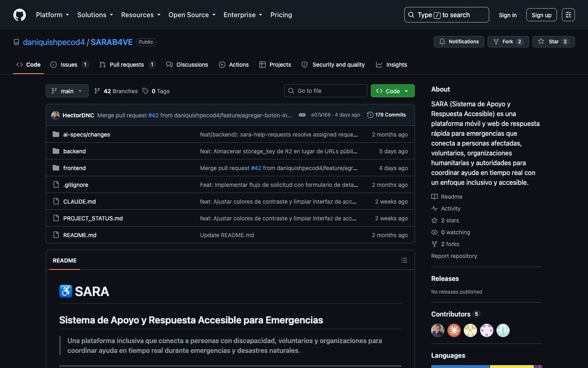Open first contributor's photo avatar
Viewport: 588px width, 368px height.
(x=438, y=330)
